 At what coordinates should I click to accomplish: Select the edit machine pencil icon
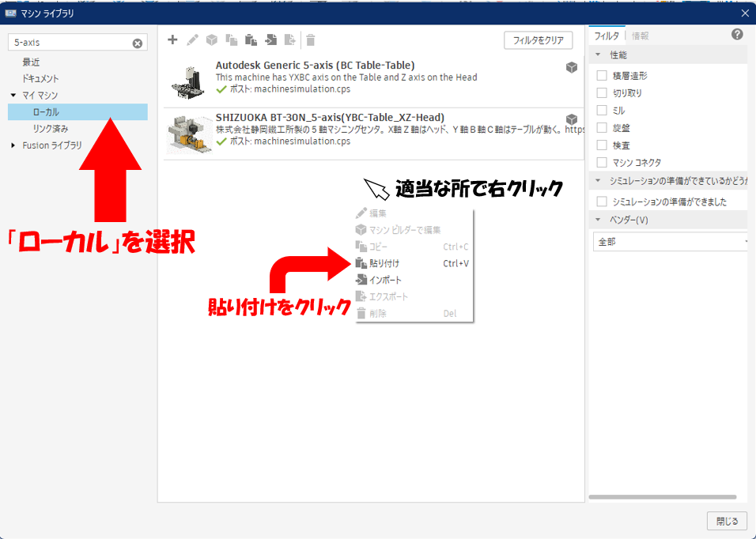192,40
